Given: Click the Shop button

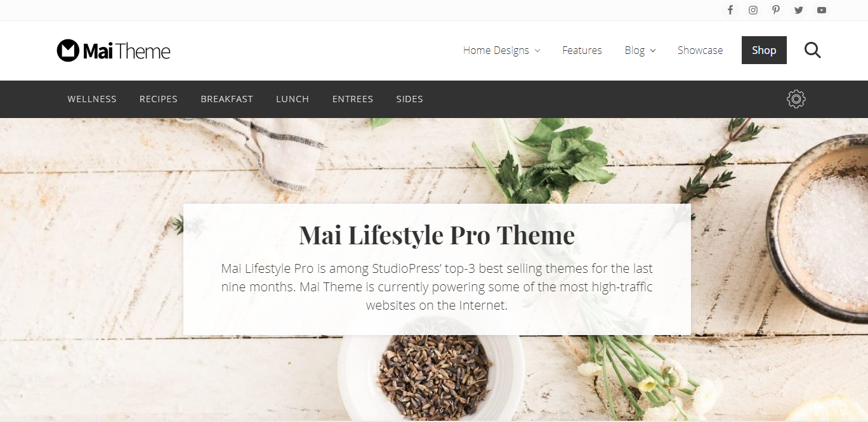Looking at the screenshot, I should (764, 50).
